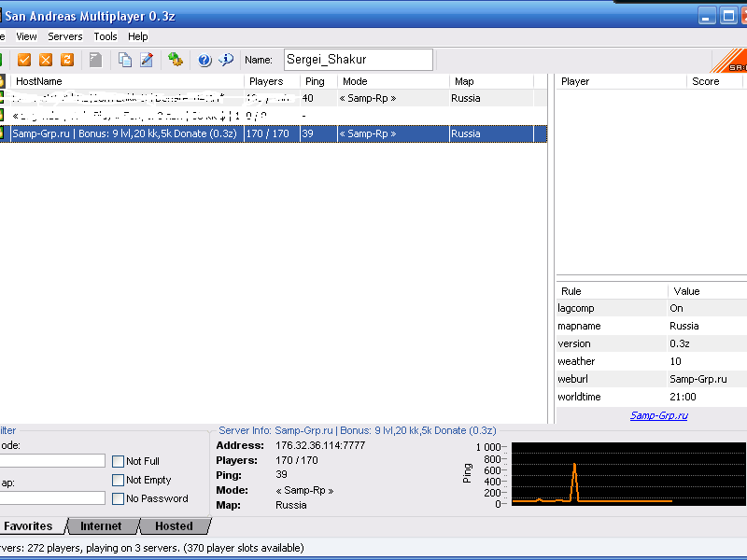The width and height of the screenshot is (747, 560).
Task: Click the address 176.32.36.114:7777
Action: point(320,446)
